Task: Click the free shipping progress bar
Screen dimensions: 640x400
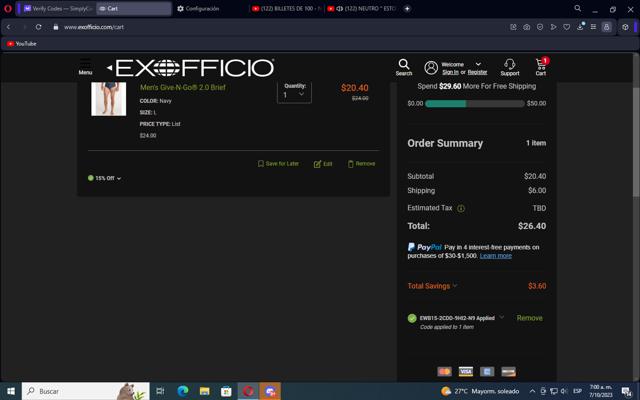Action: pyautogui.click(x=475, y=104)
